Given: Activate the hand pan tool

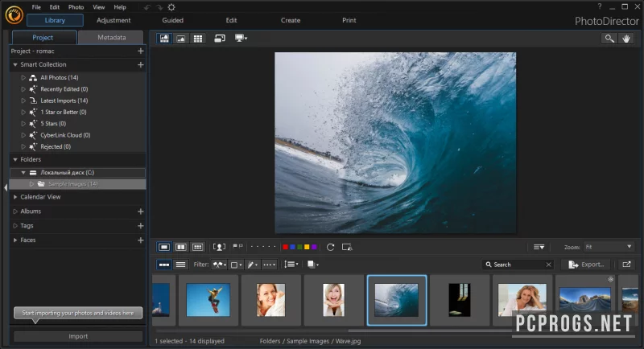Looking at the screenshot, I should tap(626, 39).
